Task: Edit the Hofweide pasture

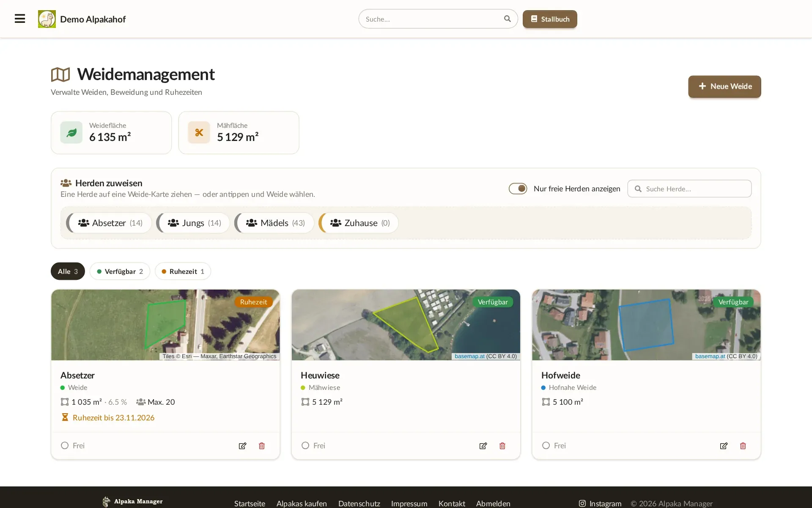Action: [x=724, y=446]
